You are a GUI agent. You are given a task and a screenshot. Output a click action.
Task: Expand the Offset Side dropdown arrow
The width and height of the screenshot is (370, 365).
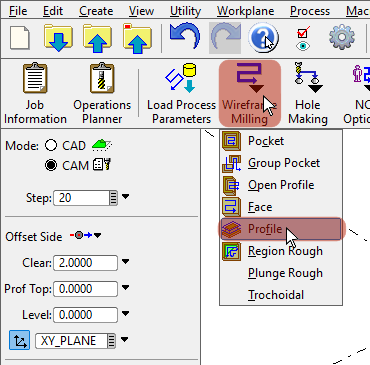tap(97, 236)
